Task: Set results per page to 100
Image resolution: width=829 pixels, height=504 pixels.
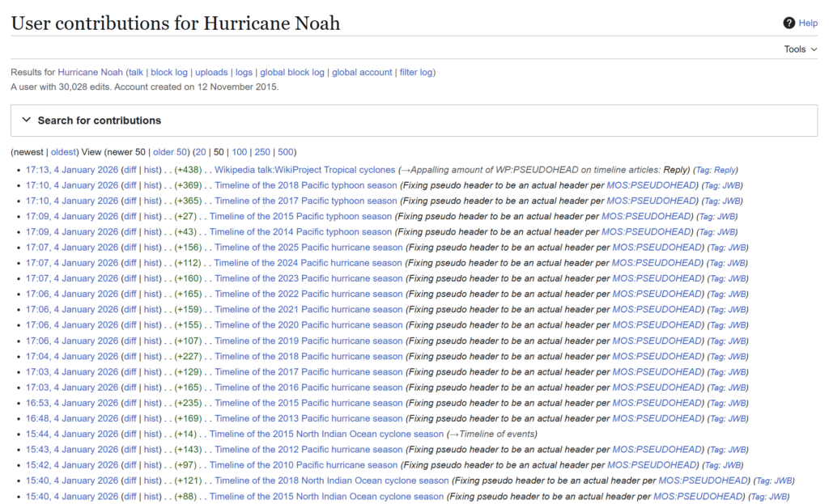Action: pyautogui.click(x=240, y=152)
